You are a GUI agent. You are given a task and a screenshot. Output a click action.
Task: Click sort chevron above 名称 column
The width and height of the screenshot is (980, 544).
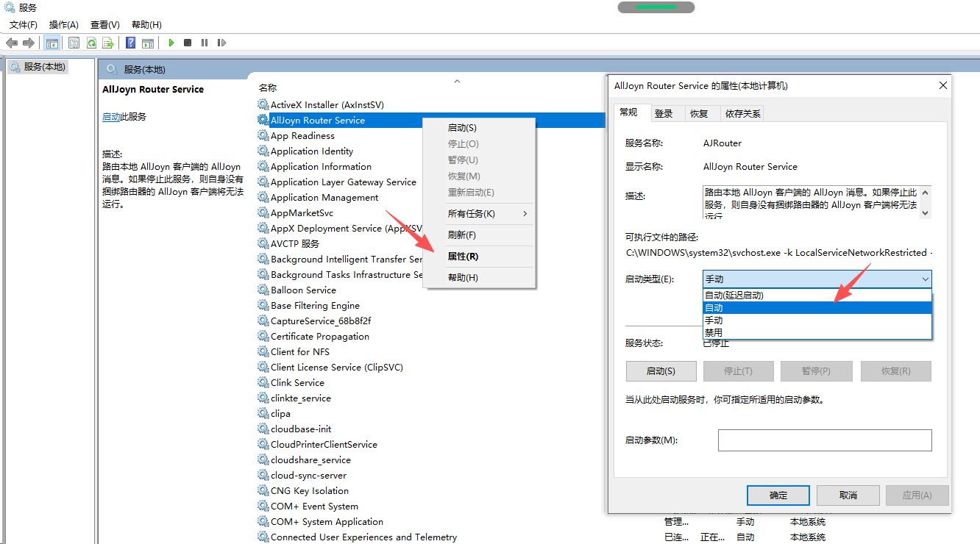457,81
